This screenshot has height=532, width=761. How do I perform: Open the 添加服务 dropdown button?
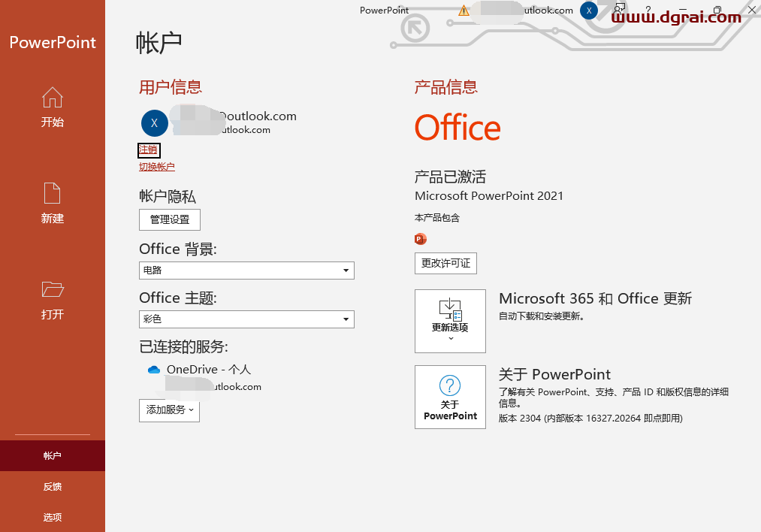[x=169, y=410]
